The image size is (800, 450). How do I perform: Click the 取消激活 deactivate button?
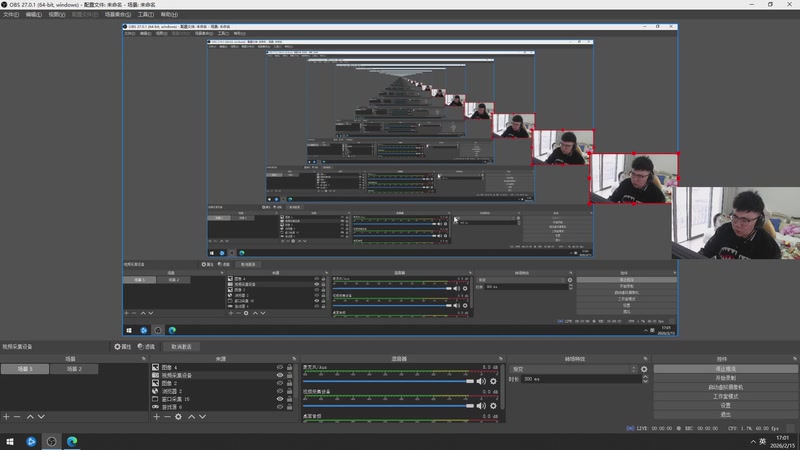[x=181, y=346]
